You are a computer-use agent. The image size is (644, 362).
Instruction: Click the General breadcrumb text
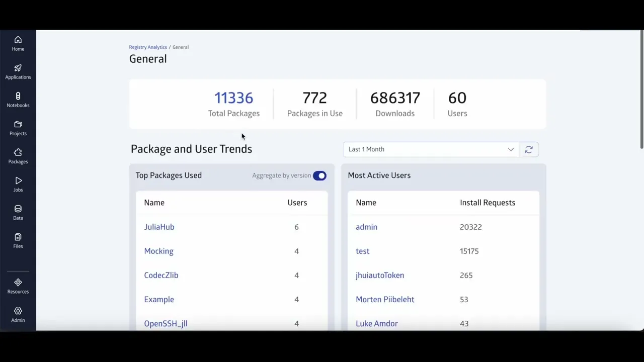point(181,47)
